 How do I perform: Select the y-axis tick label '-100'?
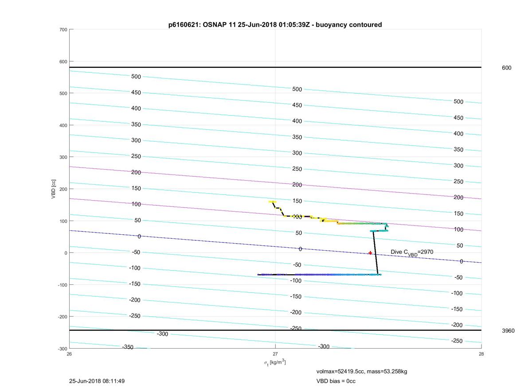point(62,285)
